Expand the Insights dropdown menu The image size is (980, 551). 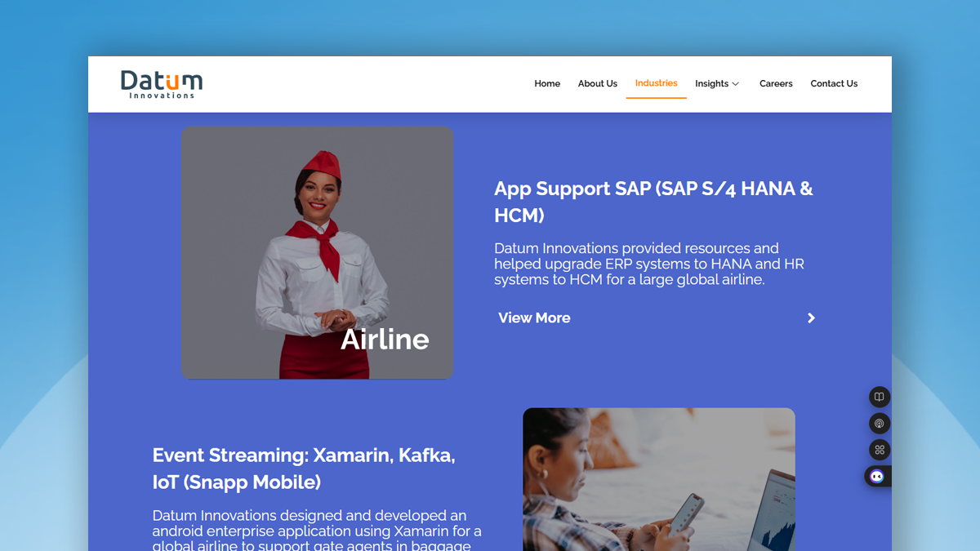pos(717,83)
